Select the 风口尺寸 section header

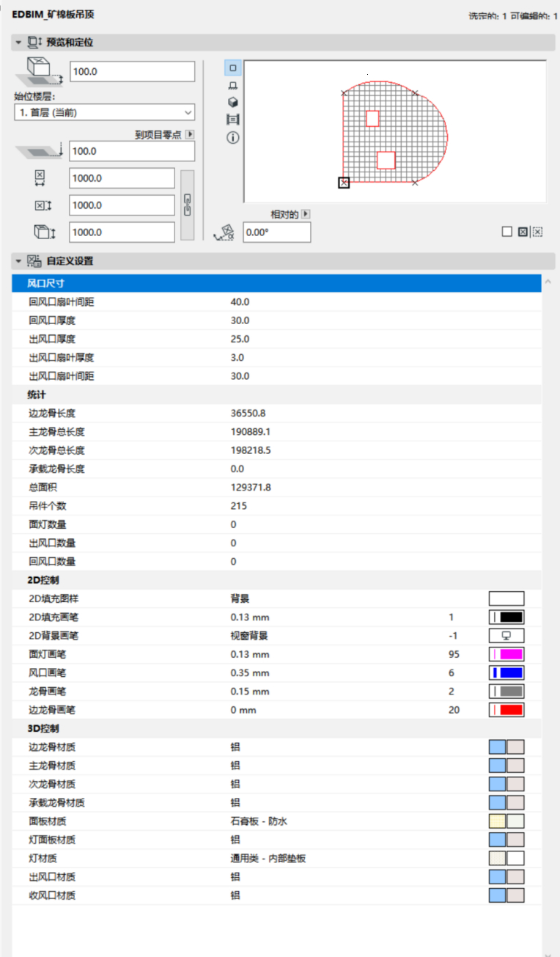click(x=276, y=283)
